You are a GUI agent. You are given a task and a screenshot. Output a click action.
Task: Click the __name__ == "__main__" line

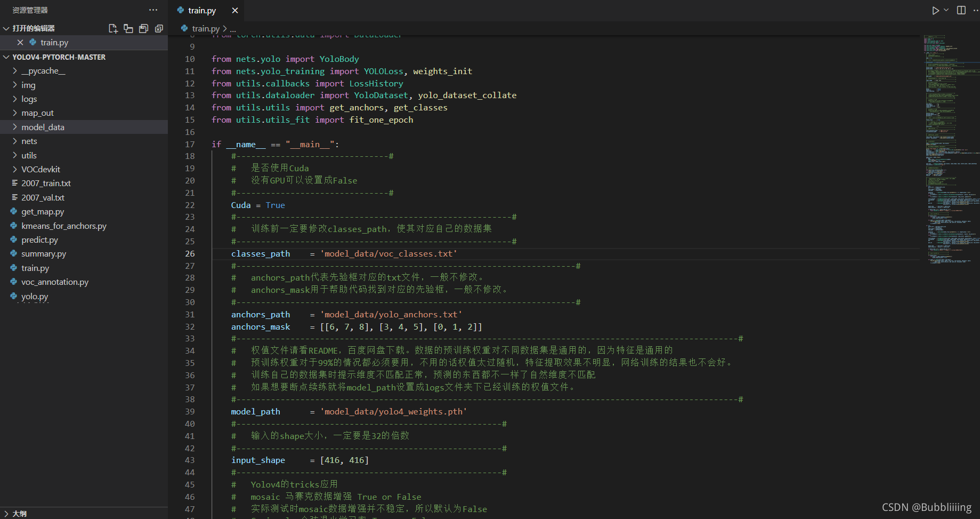[275, 145]
